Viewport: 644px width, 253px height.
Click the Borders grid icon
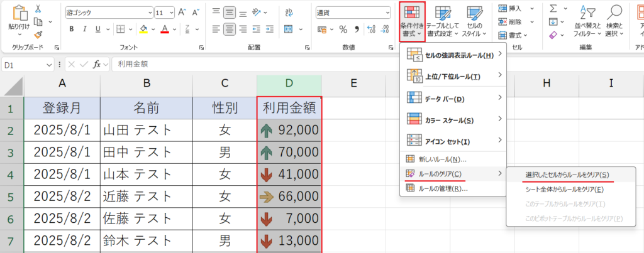120,29
